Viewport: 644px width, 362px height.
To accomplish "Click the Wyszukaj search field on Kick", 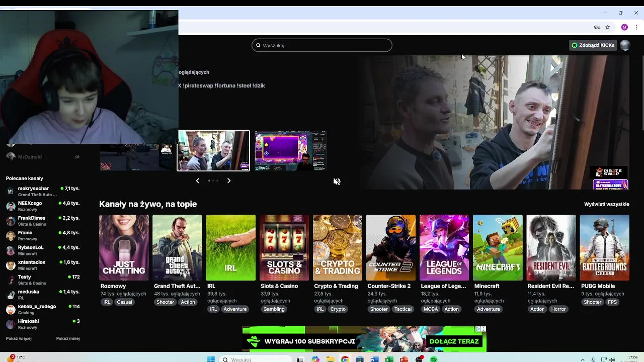I will (322, 45).
